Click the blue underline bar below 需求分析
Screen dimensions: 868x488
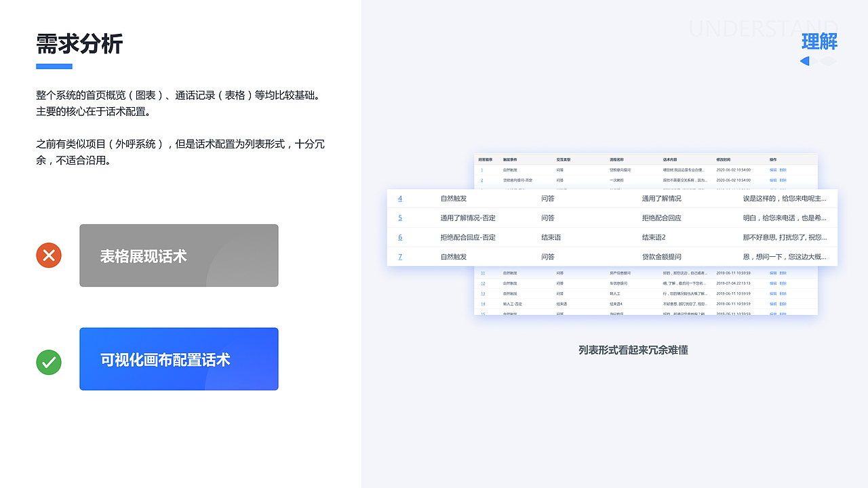[53, 66]
